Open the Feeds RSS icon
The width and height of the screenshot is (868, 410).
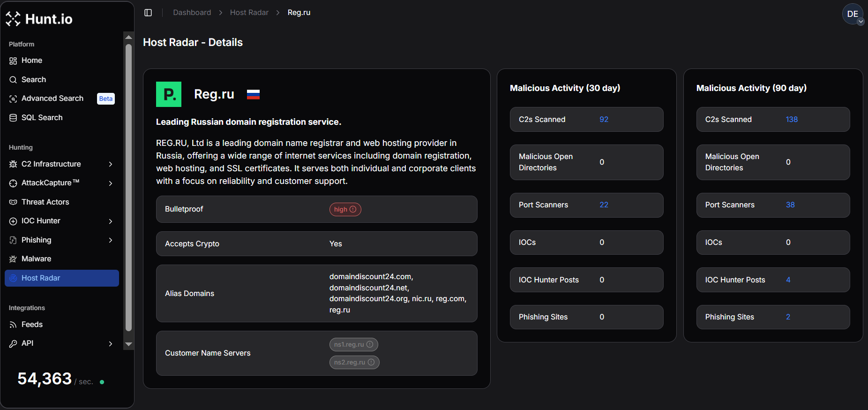[x=13, y=325]
